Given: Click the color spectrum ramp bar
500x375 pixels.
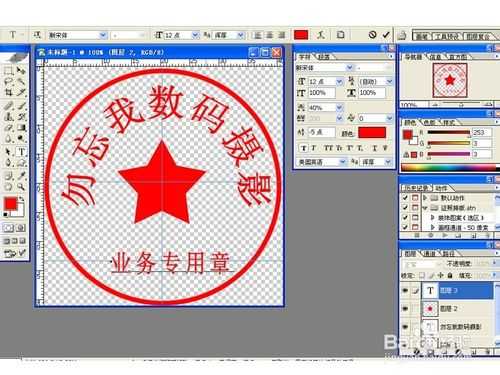Looking at the screenshot, I should pos(449,168).
